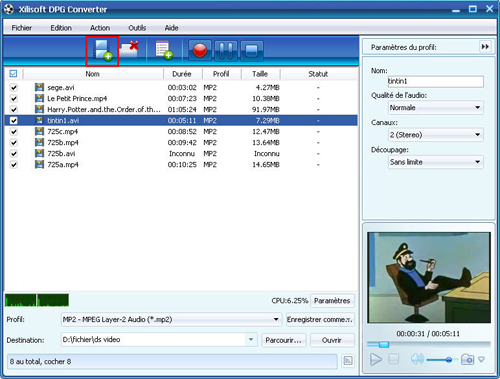Open the Qualité de l'audio dropdown

[436, 107]
